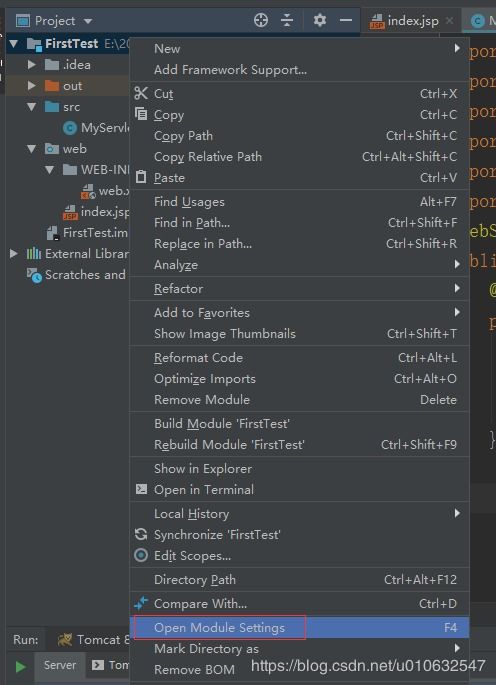Viewport: 496px width, 685px height.
Task: Collapse the FirstTest root tree node
Action: pyautogui.click(x=14, y=44)
